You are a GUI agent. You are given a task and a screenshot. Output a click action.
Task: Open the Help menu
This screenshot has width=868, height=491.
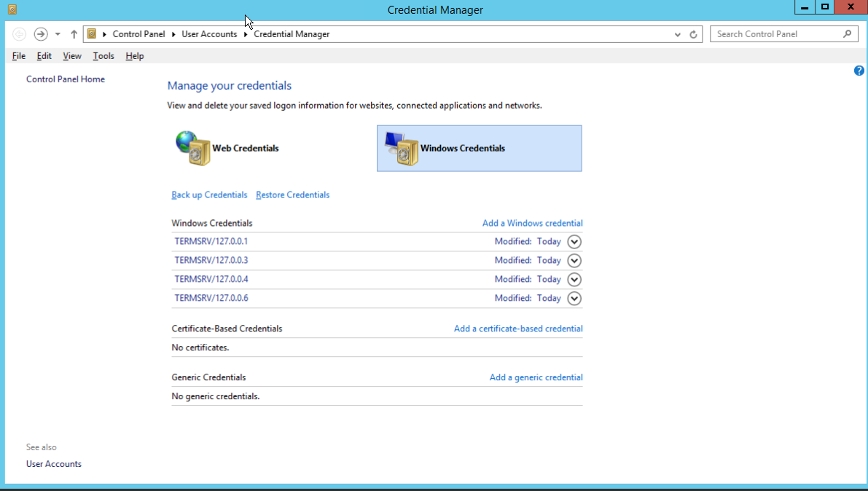click(135, 56)
